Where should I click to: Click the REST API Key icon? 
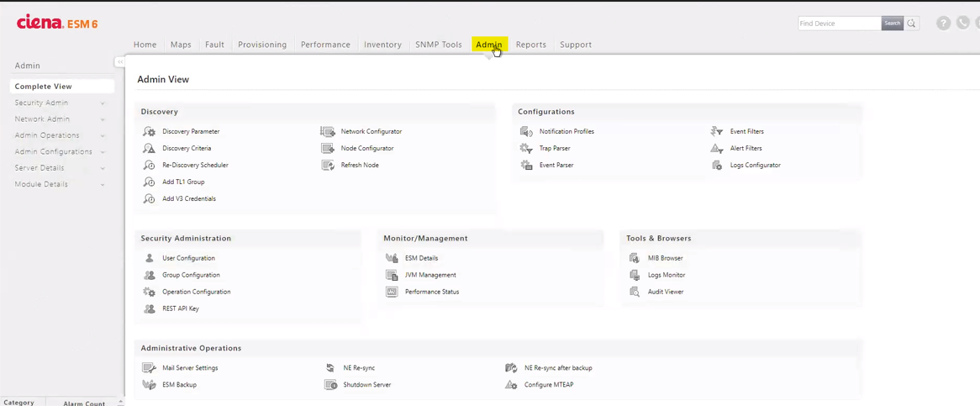[x=149, y=308]
